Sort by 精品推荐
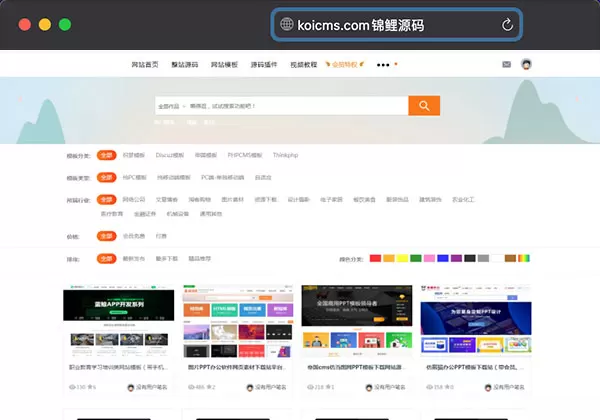Image resolution: width=600 pixels, height=420 pixels. point(200,259)
